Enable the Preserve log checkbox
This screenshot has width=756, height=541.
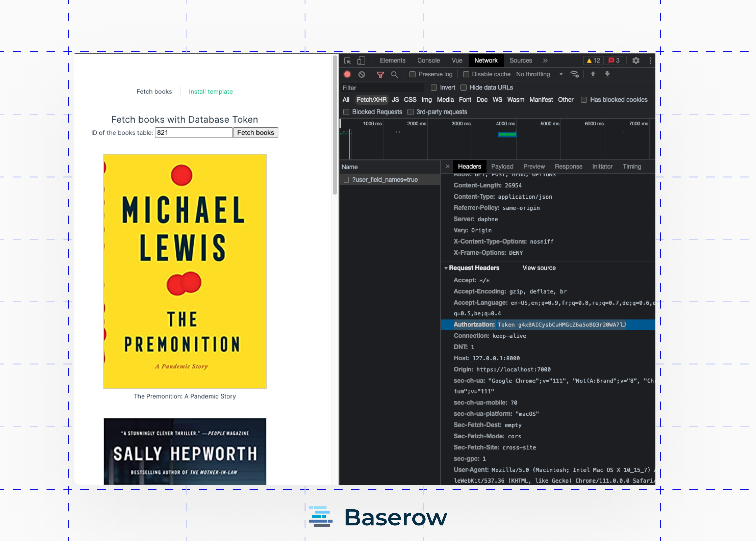[412, 74]
